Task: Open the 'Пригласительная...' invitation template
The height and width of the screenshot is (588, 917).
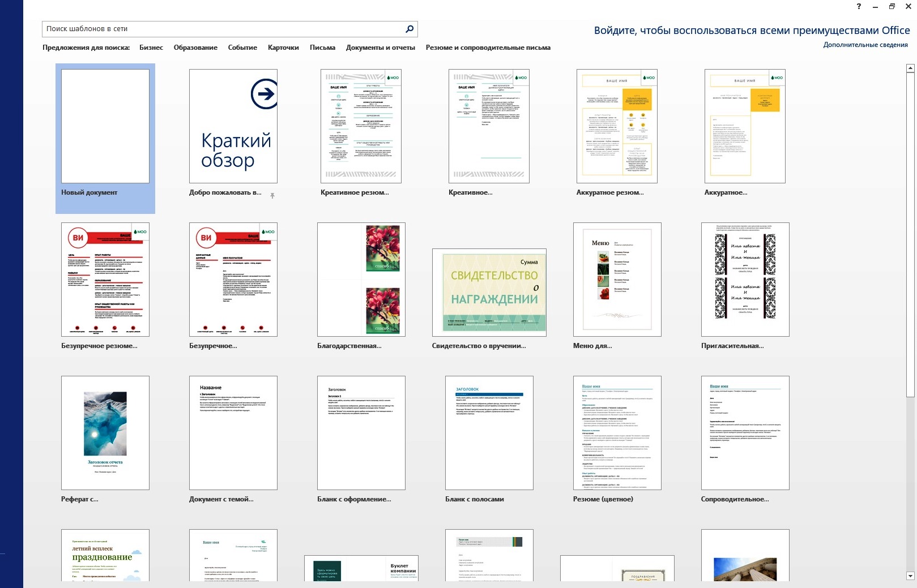Action: coord(745,280)
